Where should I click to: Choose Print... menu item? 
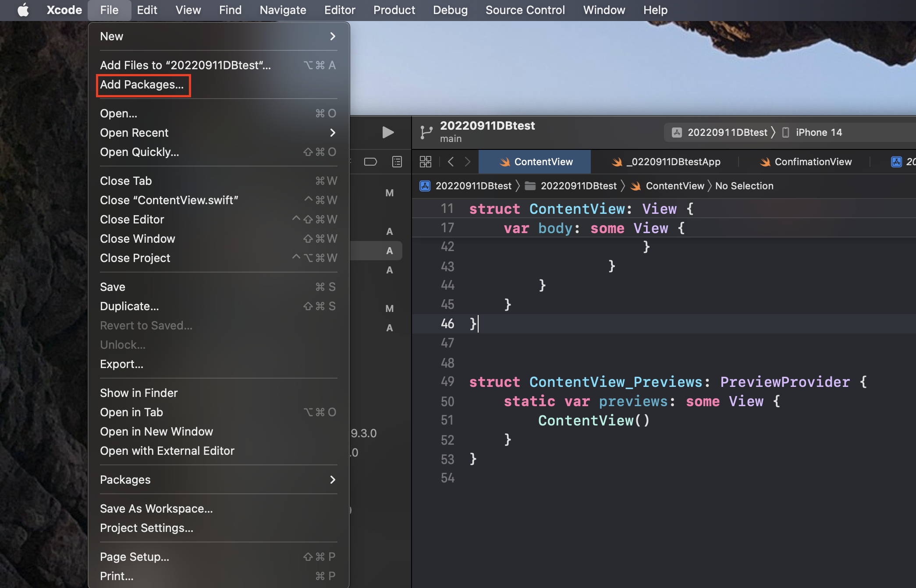point(218,576)
